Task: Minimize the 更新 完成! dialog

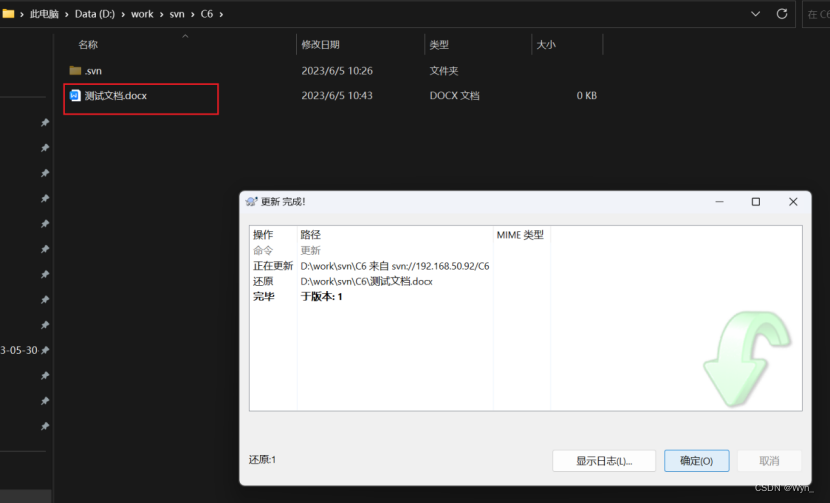Action: pyautogui.click(x=719, y=202)
